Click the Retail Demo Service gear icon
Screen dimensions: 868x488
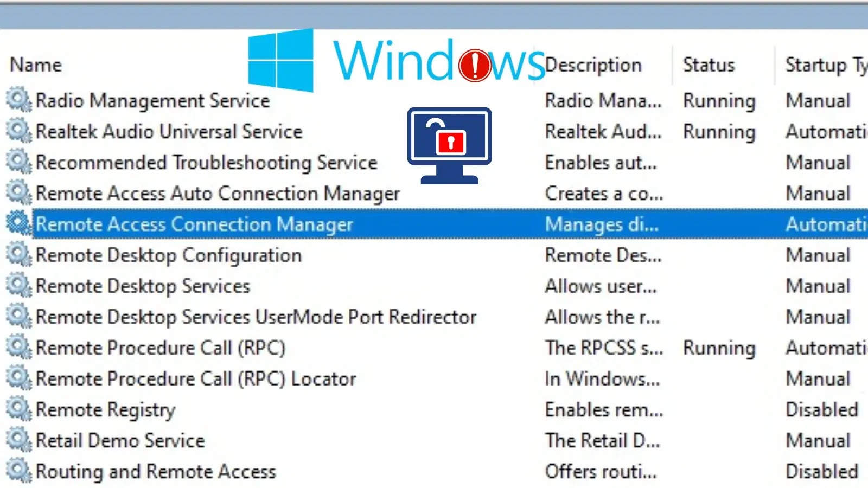point(18,440)
